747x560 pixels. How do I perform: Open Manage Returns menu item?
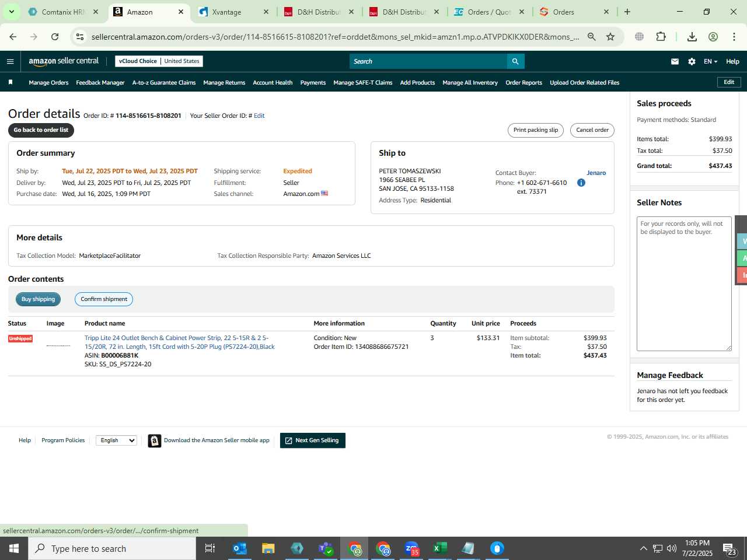coord(224,82)
